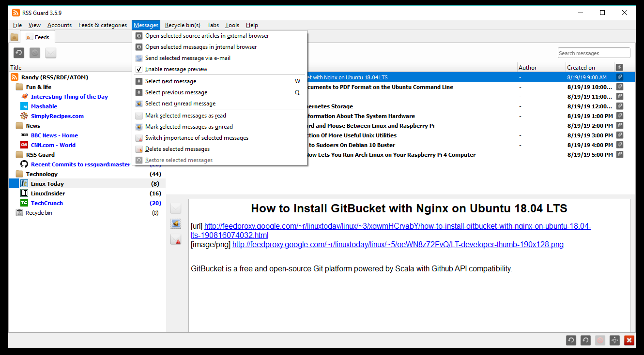The width and height of the screenshot is (644, 355).
Task: Open the home folder tab icon
Action: 15,37
